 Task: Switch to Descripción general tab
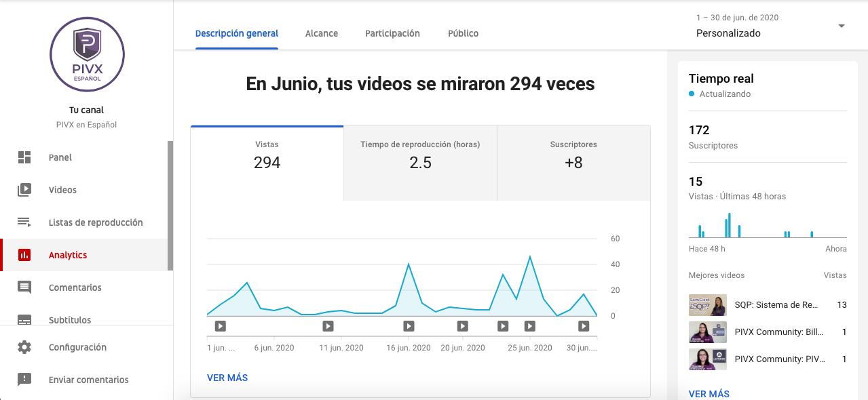point(237,33)
